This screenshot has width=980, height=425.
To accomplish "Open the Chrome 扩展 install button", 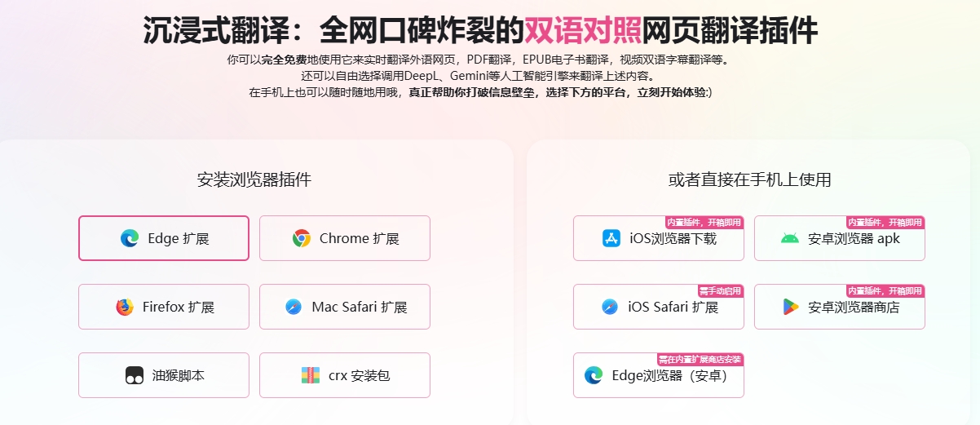I will point(345,238).
